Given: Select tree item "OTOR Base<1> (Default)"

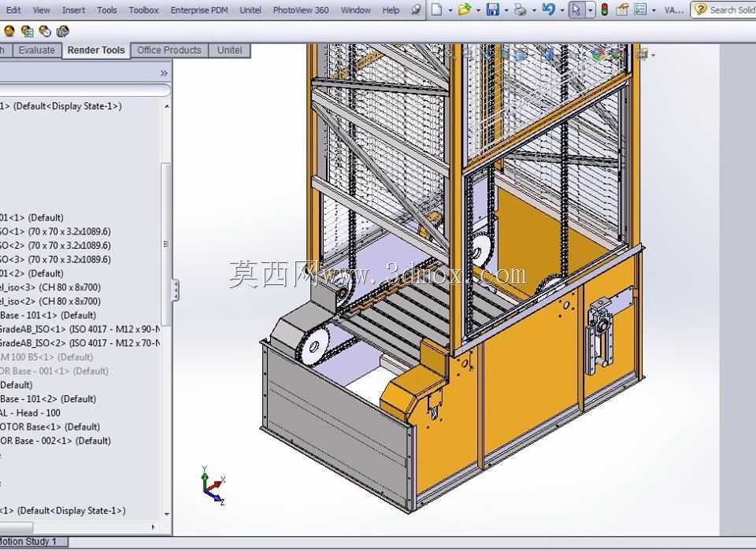Looking at the screenshot, I should point(50,427).
